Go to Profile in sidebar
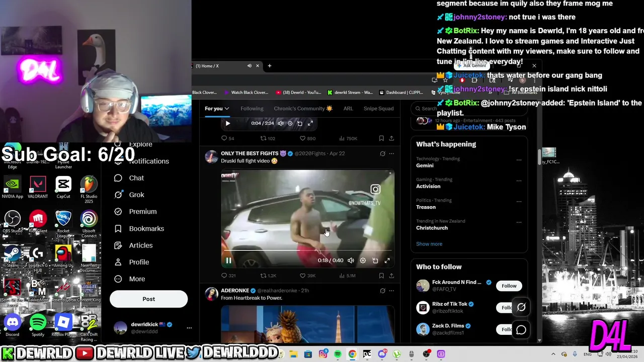Screen dimensions: 644x362 point(131,262)
